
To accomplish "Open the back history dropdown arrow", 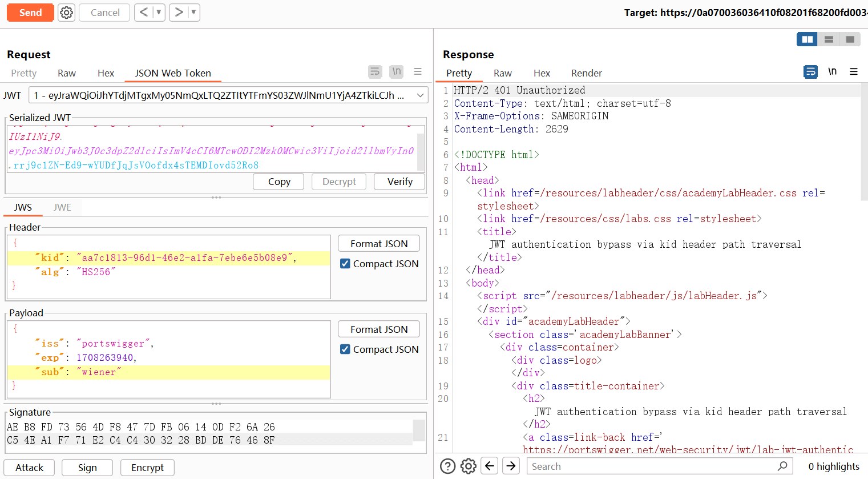I will 159,13.
